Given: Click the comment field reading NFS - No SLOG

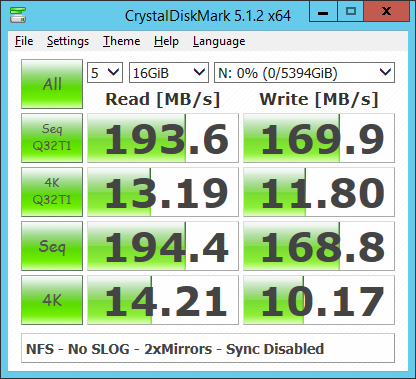Looking at the screenshot, I should [208, 348].
